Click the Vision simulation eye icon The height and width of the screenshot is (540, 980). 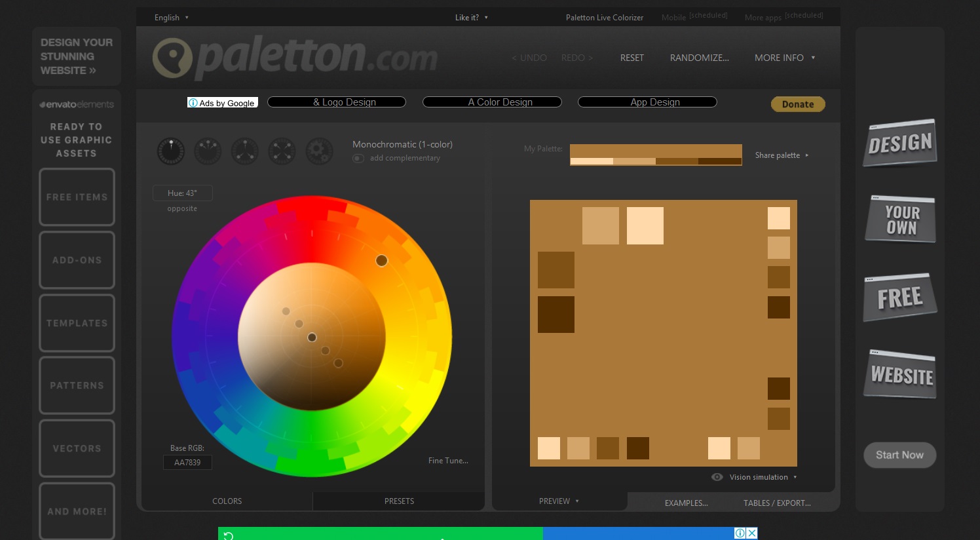[x=717, y=477]
